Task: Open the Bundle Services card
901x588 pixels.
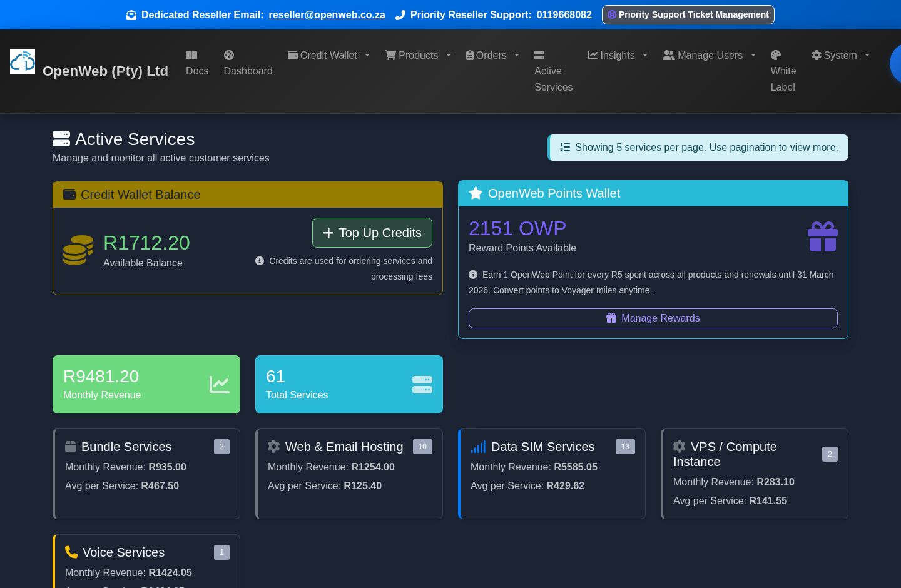Action: coord(146,474)
